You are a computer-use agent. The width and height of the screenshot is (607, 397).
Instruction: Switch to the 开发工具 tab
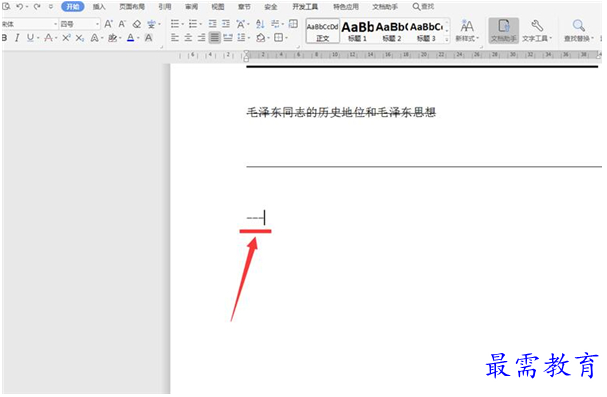pyautogui.click(x=305, y=7)
